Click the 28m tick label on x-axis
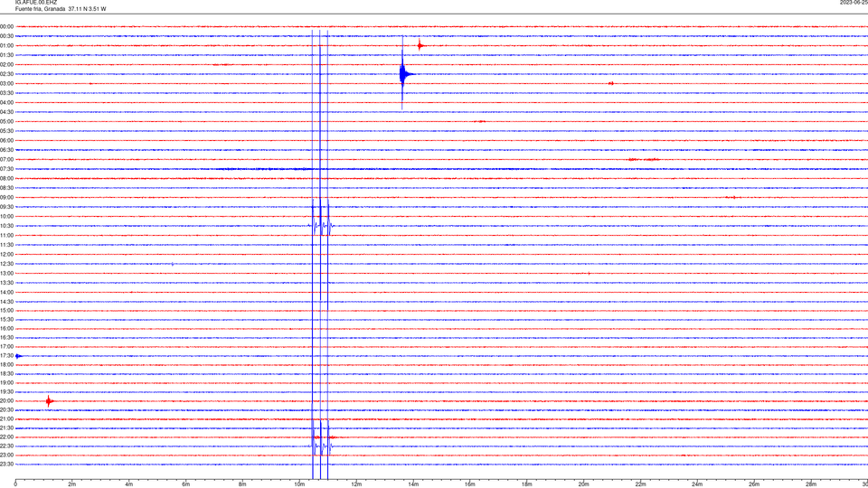 (811, 484)
